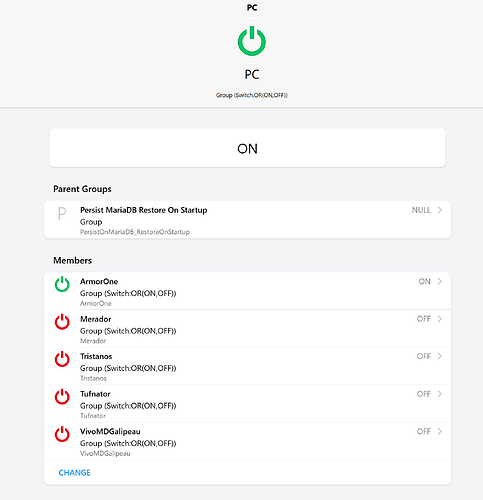Image resolution: width=483 pixels, height=500 pixels.
Task: Click ArmorOne's green power icon
Action: point(62,284)
